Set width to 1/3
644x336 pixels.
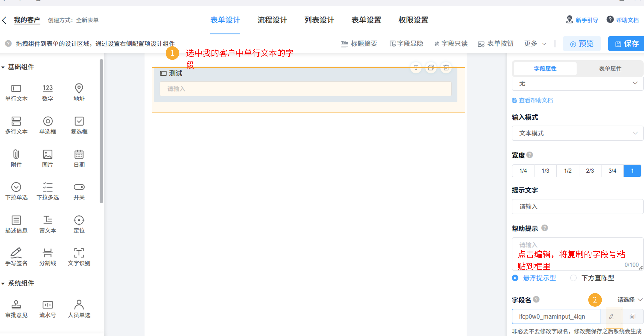pos(545,171)
